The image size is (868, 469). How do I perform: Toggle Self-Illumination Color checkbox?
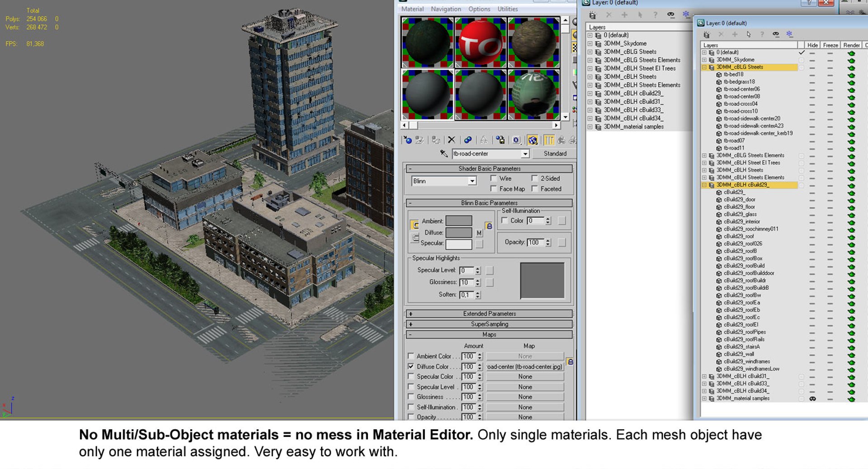[x=505, y=220]
